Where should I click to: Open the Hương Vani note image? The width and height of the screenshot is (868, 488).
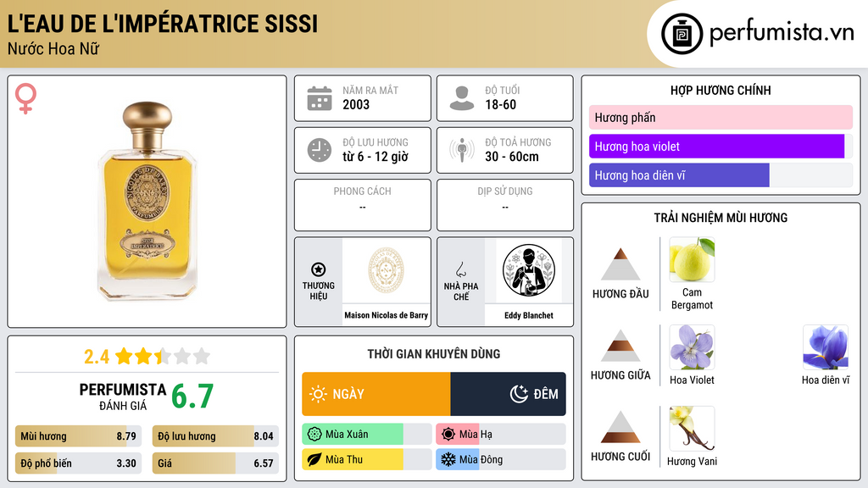[x=692, y=428]
